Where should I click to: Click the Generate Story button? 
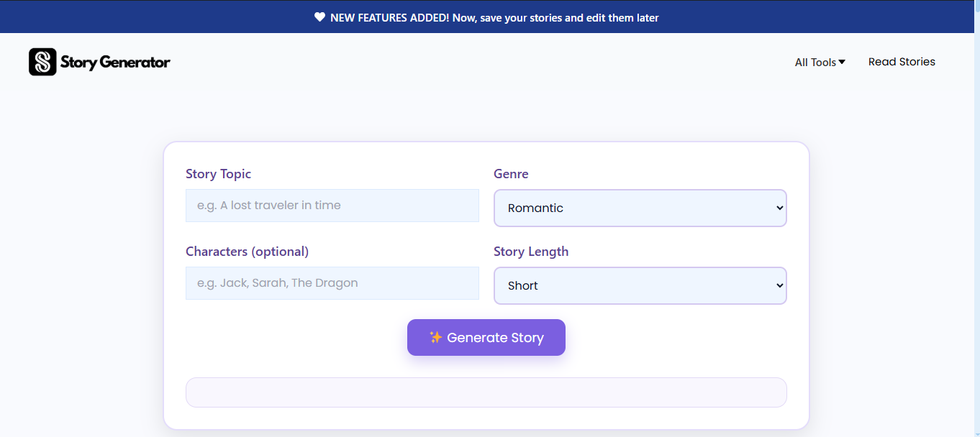pos(486,337)
